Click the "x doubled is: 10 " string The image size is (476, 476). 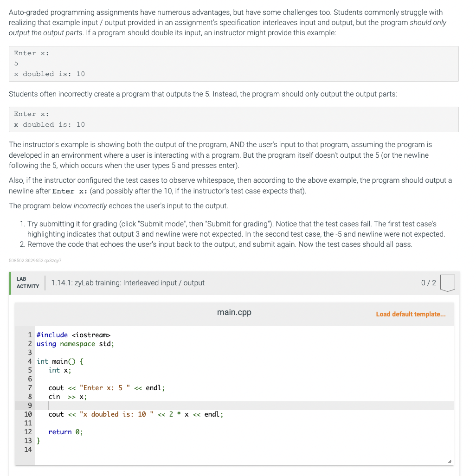pos(116,414)
